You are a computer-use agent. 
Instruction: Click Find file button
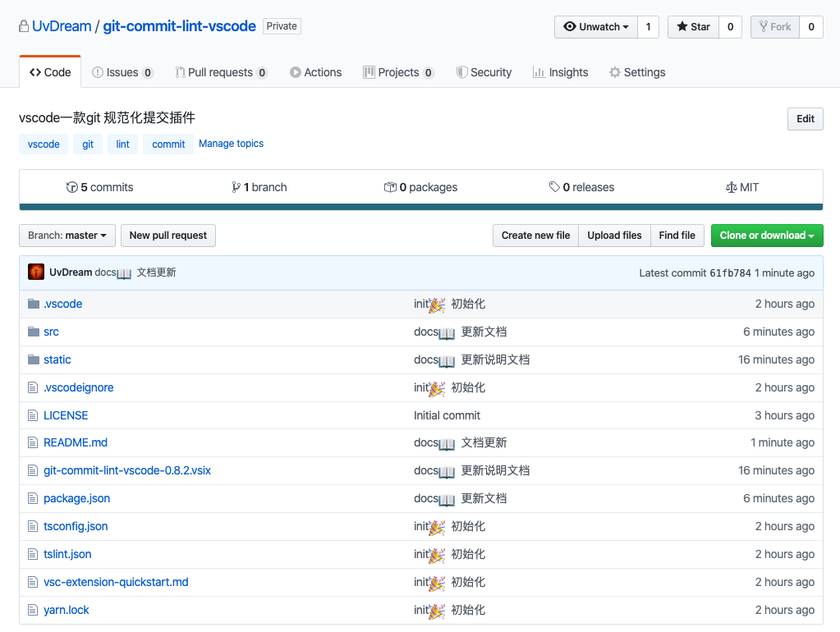click(x=677, y=236)
